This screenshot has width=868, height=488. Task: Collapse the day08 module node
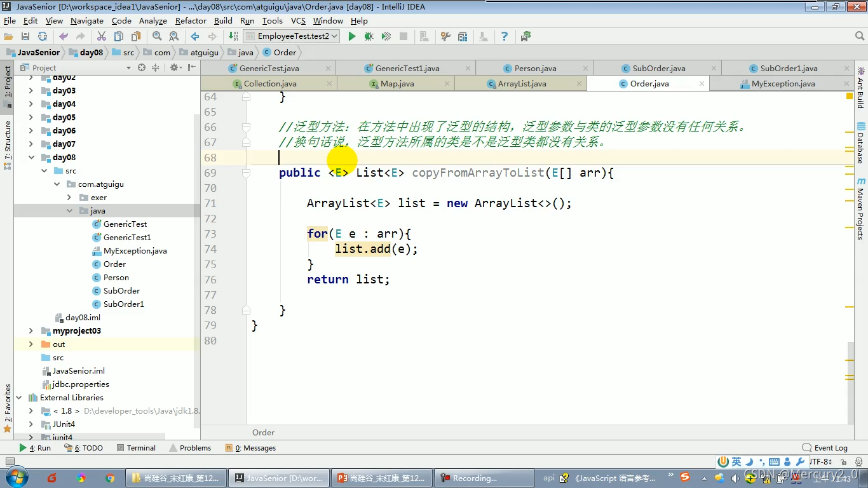coord(31,157)
